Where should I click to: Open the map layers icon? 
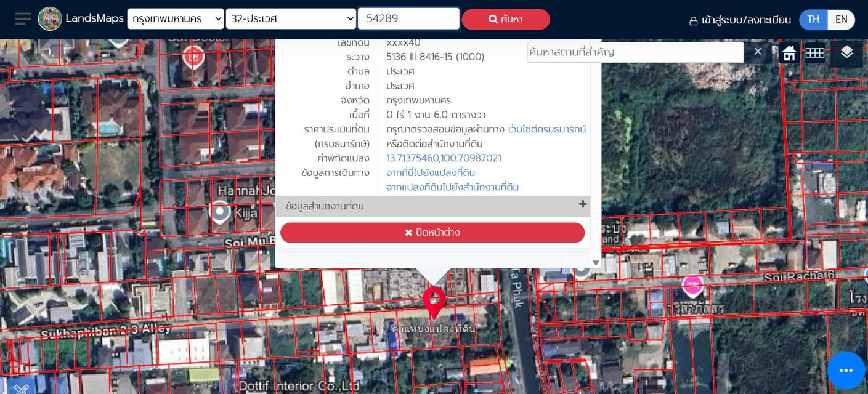pyautogui.click(x=846, y=53)
